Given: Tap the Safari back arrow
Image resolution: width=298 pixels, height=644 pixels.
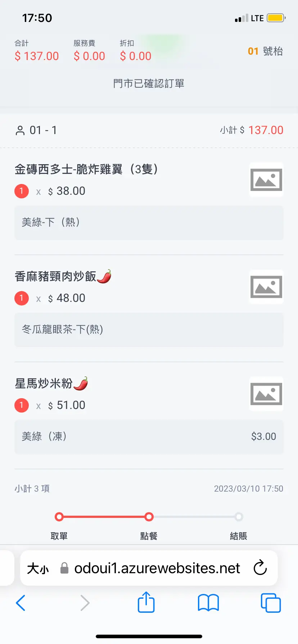Looking at the screenshot, I should (21, 603).
